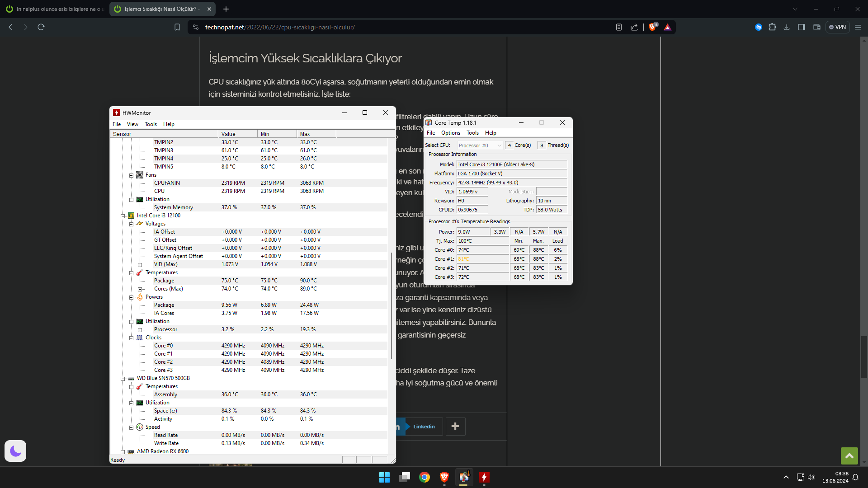Click the bookmark icon in address bar
Viewport: 868px width, 488px height.
coord(177,27)
